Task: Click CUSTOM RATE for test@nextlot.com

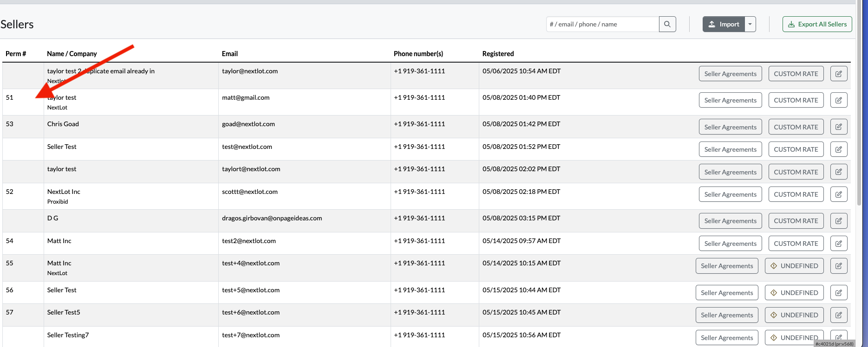Action: pos(796,149)
